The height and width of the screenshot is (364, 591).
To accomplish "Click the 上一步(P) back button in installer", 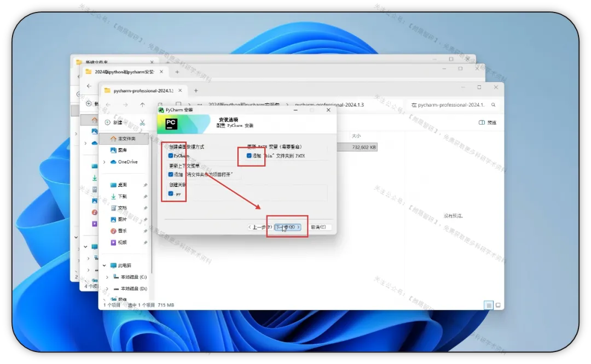I will pos(260,227).
